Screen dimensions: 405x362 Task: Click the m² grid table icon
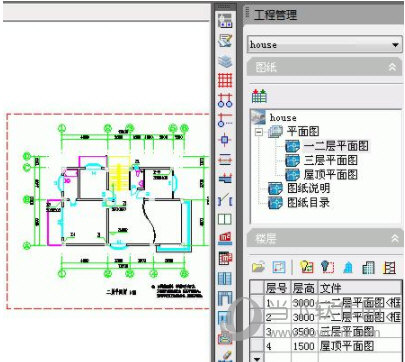pos(225,258)
